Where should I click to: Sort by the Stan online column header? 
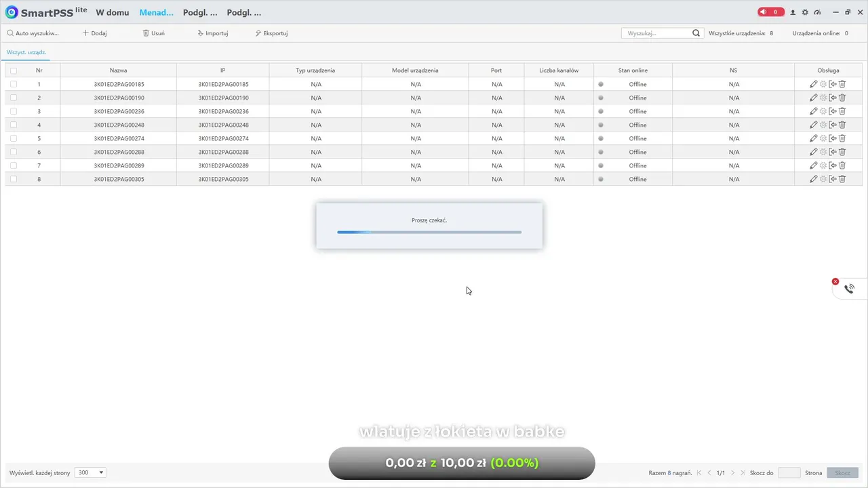633,70
